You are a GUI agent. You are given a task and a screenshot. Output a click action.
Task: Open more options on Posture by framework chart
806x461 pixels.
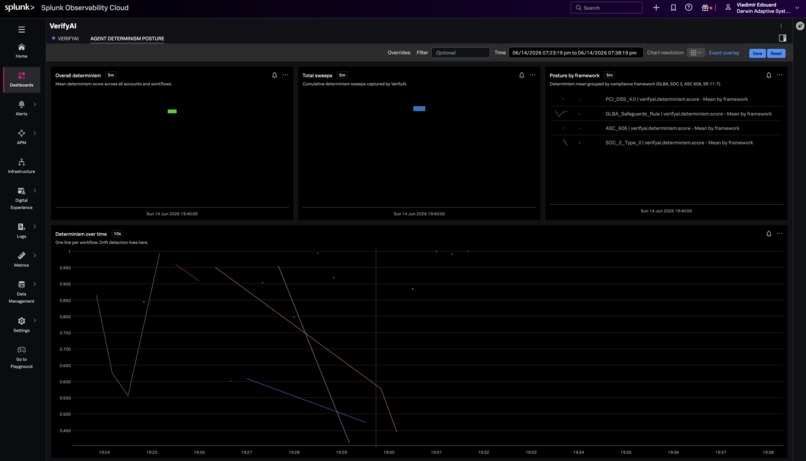[780, 75]
